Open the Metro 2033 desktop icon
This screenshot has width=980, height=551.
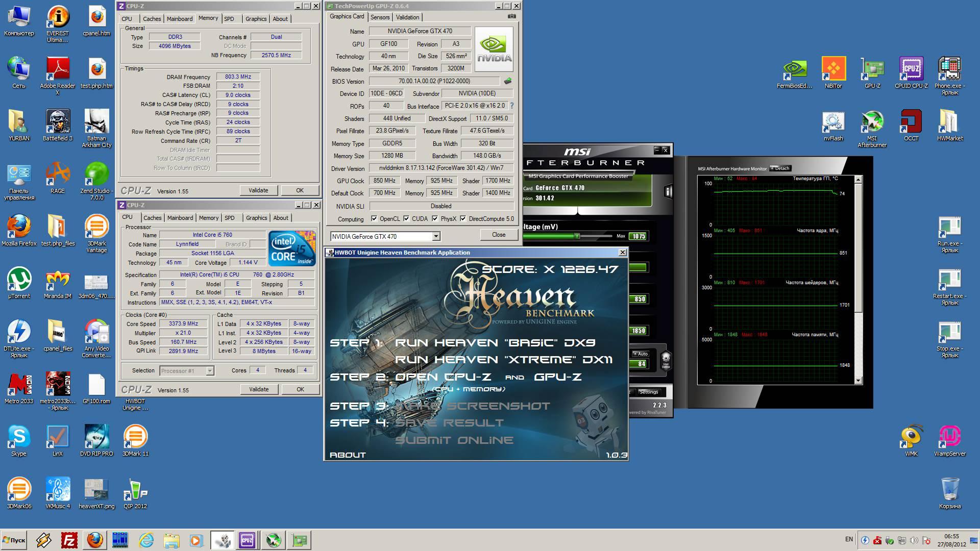[19, 388]
